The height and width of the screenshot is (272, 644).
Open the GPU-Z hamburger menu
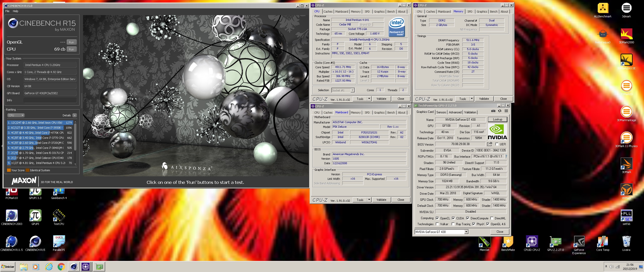506,111
